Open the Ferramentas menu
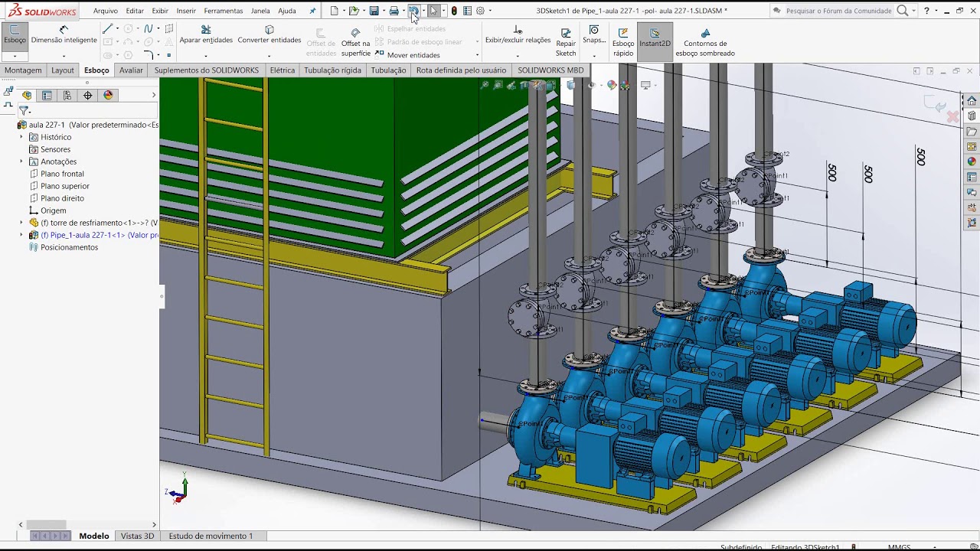The height and width of the screenshot is (551, 980). [x=224, y=11]
